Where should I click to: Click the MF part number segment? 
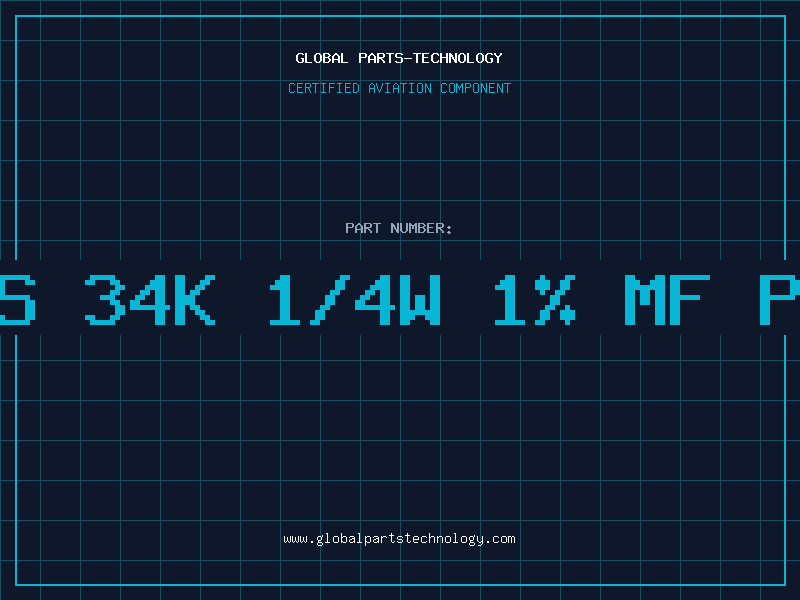(x=667, y=300)
